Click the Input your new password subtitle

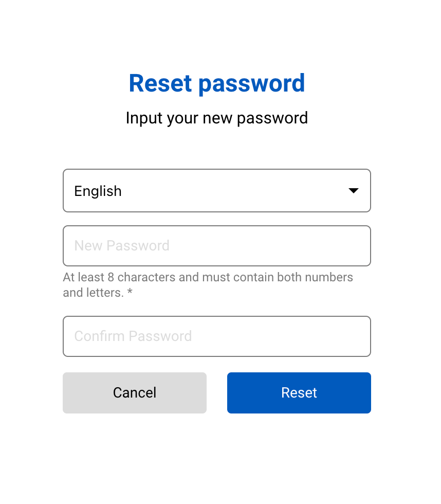tap(216, 118)
